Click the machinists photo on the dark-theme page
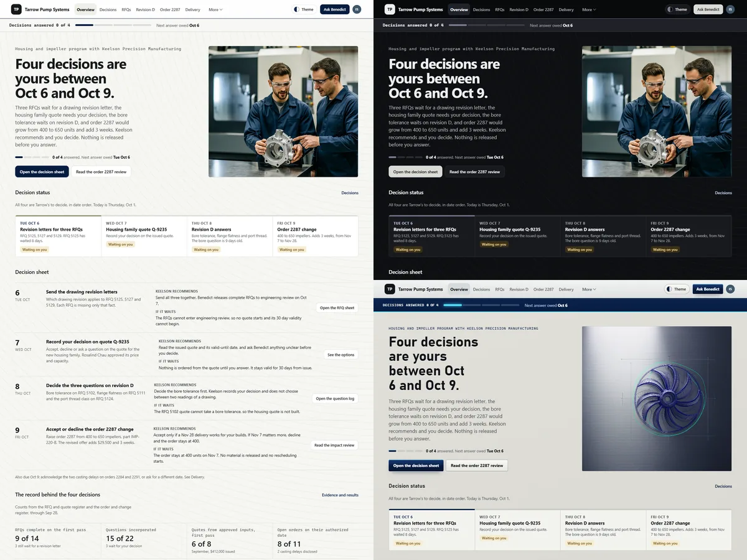The height and width of the screenshot is (560, 747). tap(657, 111)
